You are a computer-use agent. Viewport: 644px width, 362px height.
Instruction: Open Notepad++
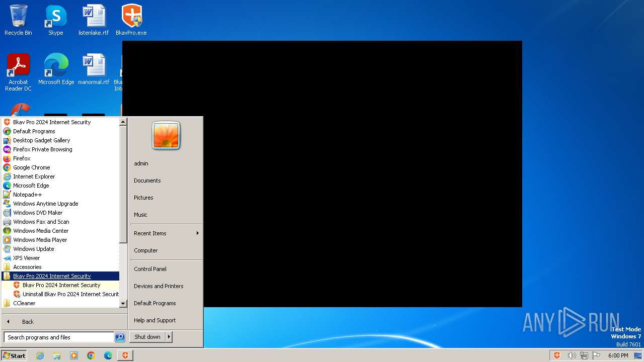click(x=60, y=195)
